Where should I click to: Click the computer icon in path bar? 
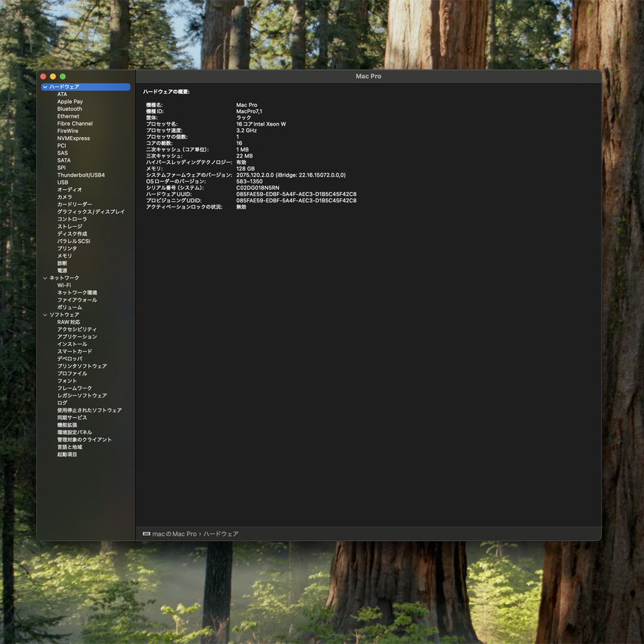(x=146, y=534)
